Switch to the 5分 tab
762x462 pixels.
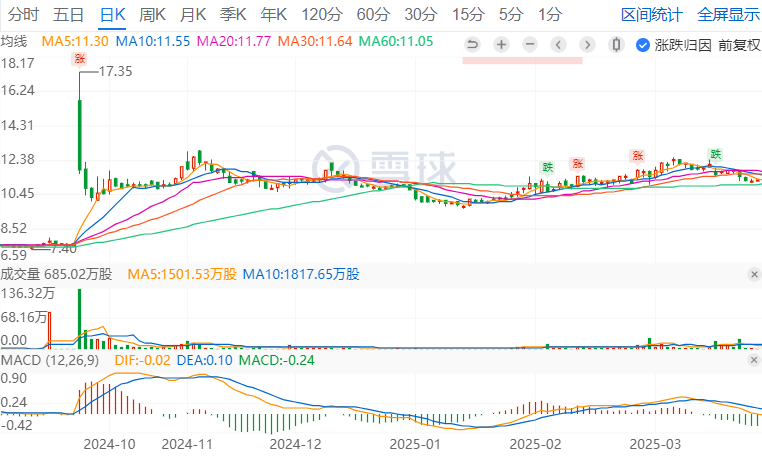click(511, 15)
